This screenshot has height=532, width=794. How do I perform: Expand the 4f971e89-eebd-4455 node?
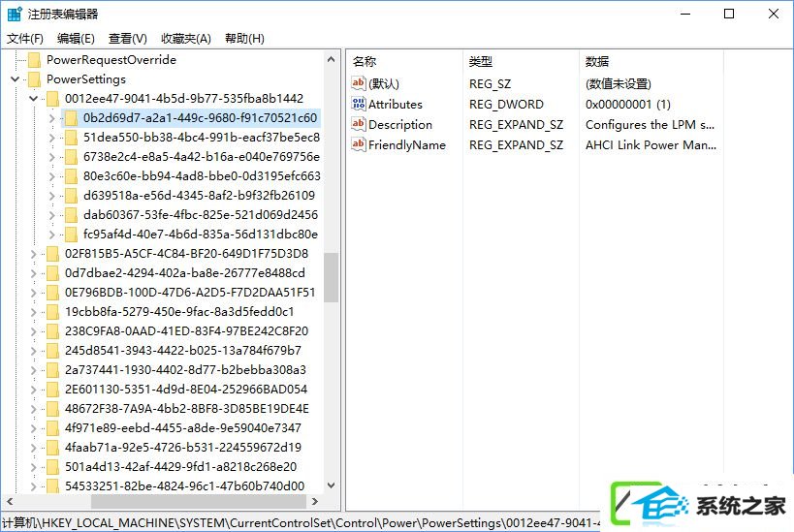(x=33, y=428)
